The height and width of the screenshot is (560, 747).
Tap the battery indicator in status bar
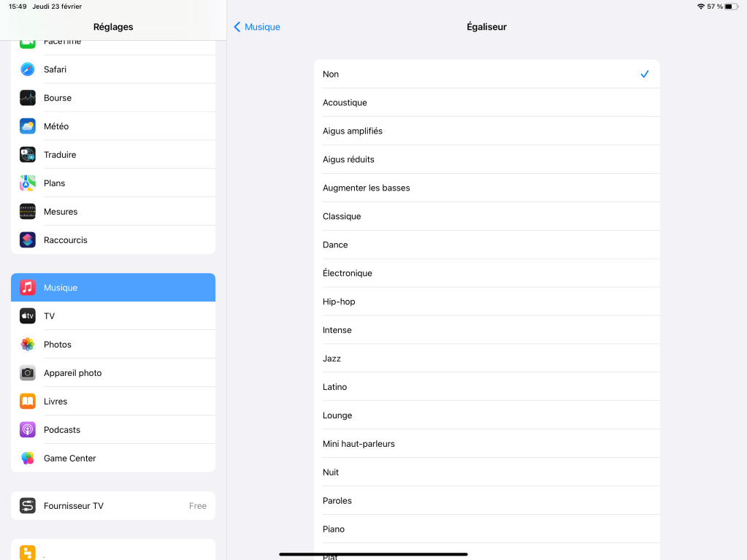click(732, 7)
